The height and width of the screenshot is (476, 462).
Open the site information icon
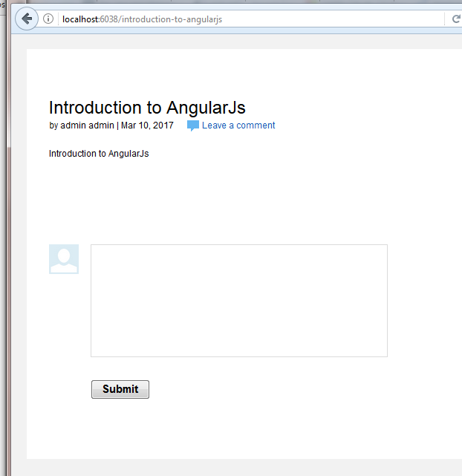(48, 19)
